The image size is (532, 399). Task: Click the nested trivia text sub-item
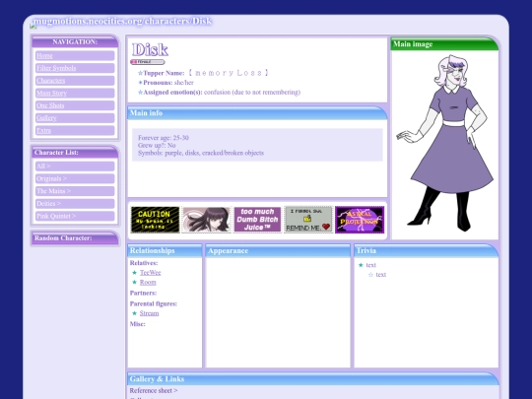[380, 275]
